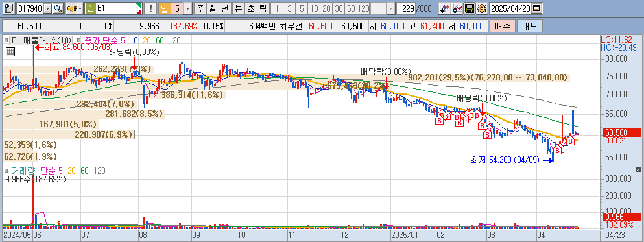The height and width of the screenshot is (242, 644).
Task: Click the 종가 단순 moving average label
Action: click(x=101, y=40)
